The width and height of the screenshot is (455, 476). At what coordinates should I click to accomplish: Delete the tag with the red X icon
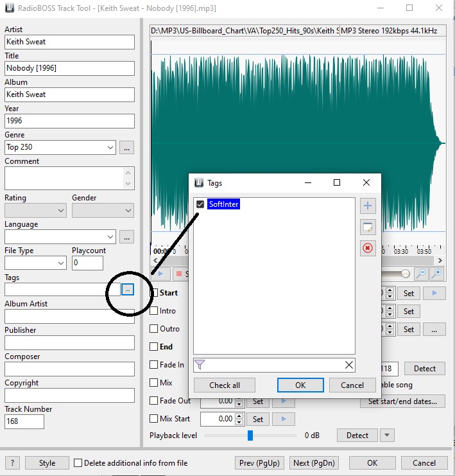pyautogui.click(x=368, y=249)
